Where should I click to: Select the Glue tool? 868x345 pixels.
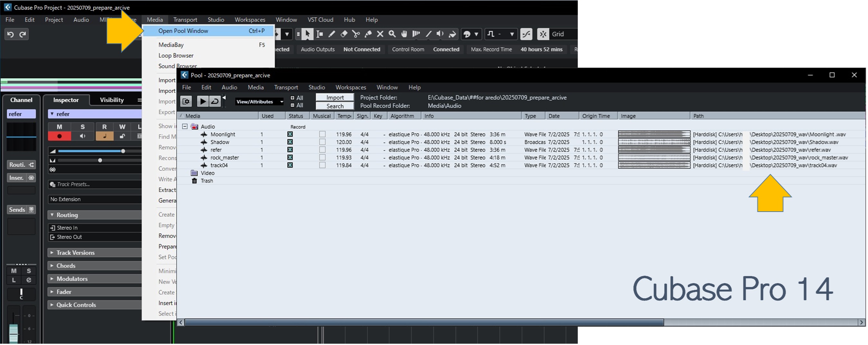click(x=368, y=34)
